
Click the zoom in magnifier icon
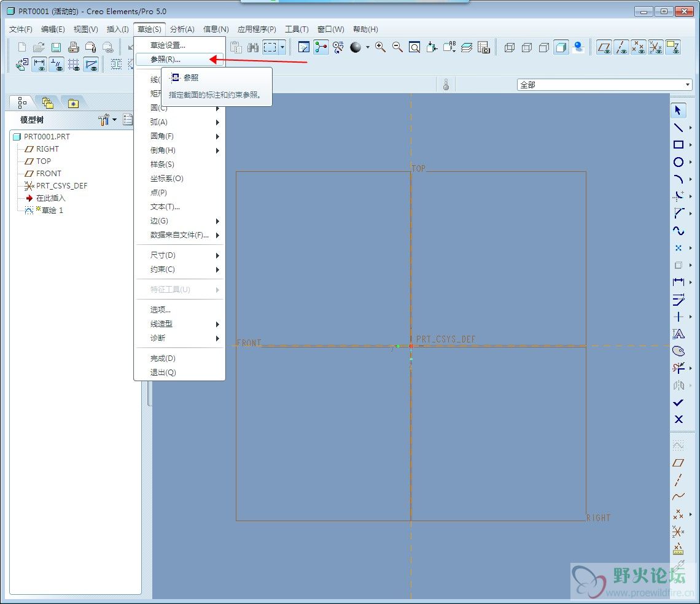[x=380, y=47]
